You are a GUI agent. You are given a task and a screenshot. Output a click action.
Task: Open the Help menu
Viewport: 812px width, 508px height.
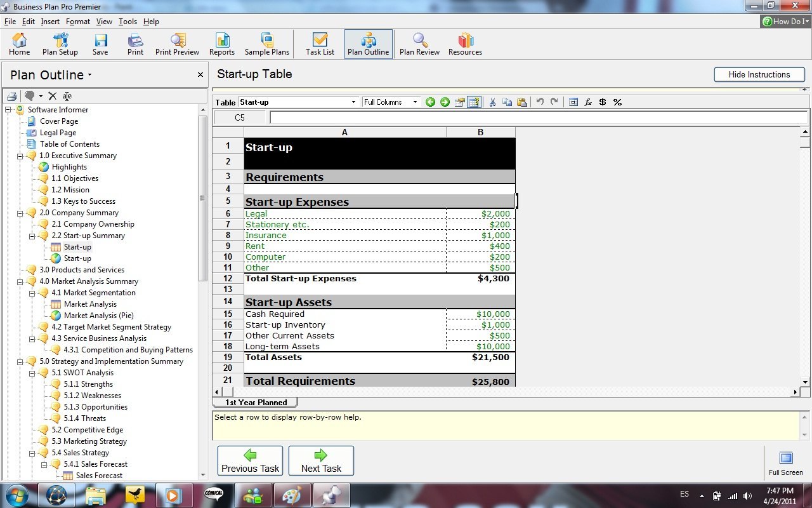point(151,22)
